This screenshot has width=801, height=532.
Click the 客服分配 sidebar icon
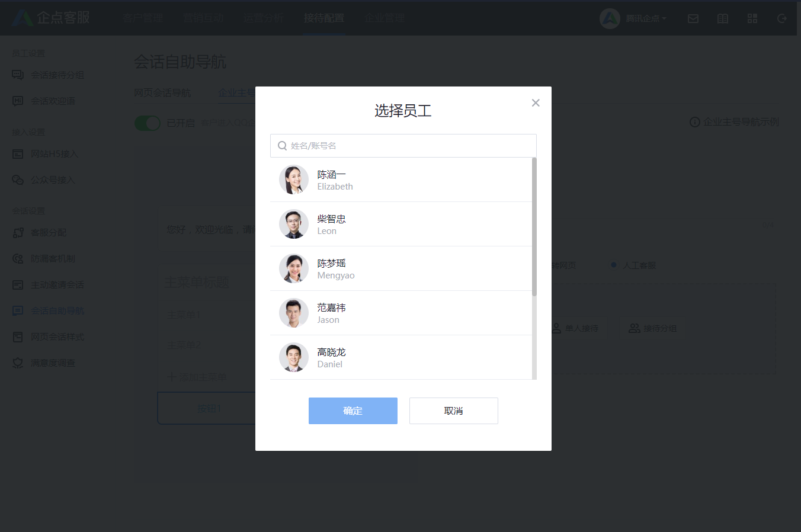tap(18, 233)
